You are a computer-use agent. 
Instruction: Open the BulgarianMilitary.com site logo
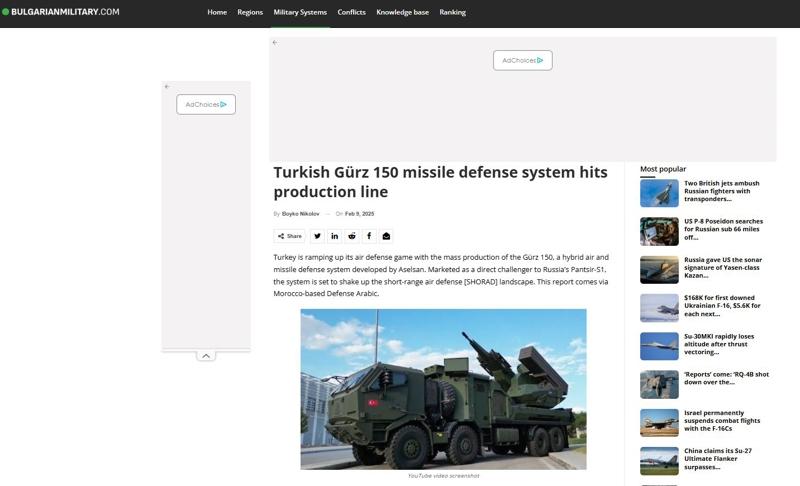[61, 12]
